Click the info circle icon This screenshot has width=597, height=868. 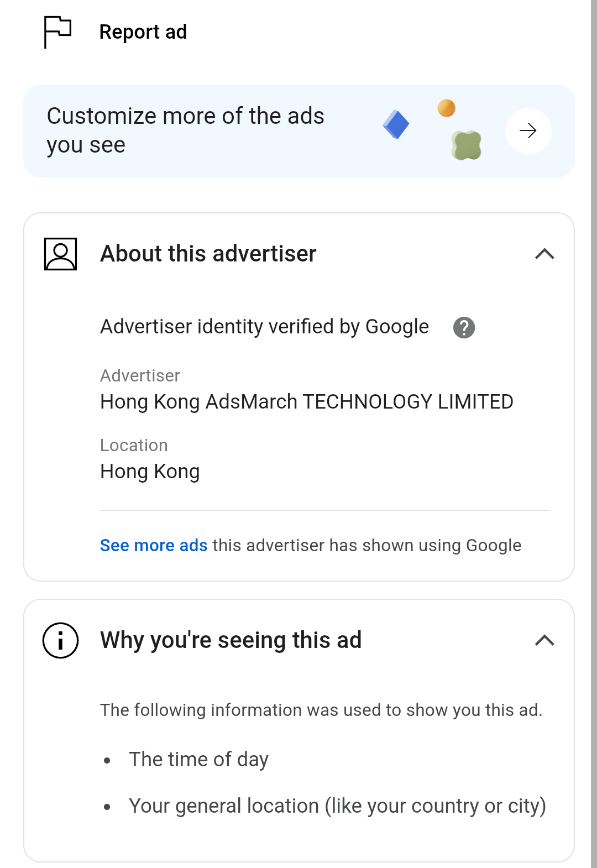[x=60, y=640]
